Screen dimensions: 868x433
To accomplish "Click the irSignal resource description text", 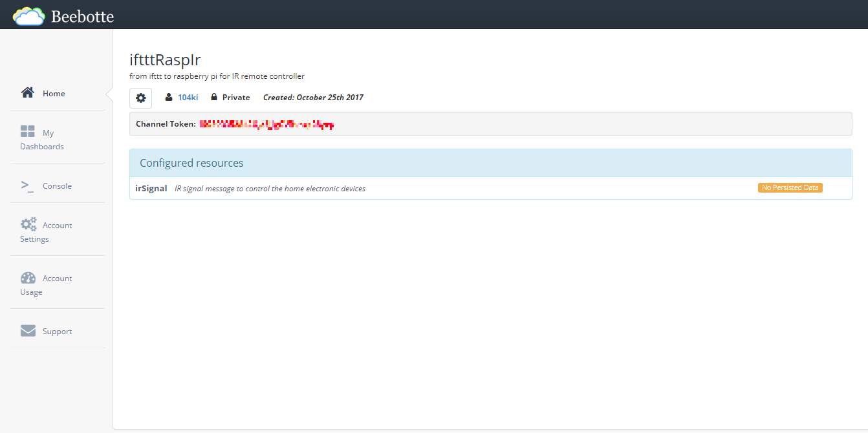I will (270, 189).
